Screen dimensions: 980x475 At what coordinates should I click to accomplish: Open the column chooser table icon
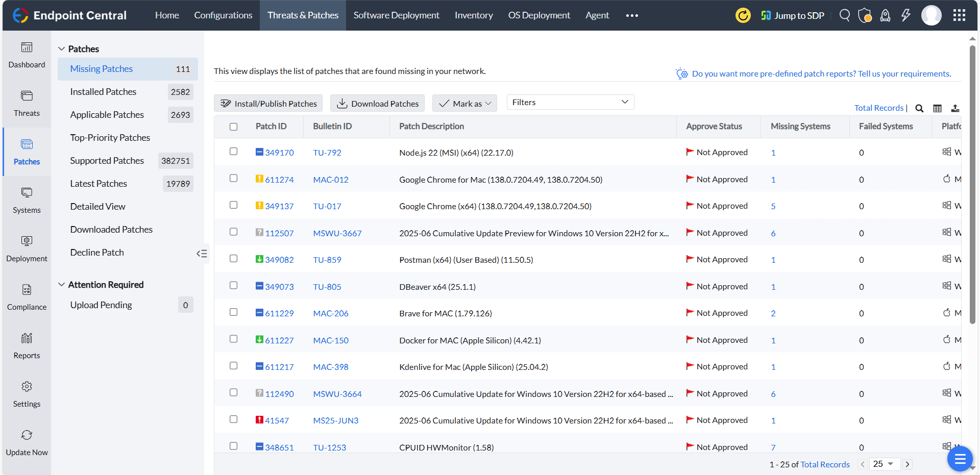click(x=937, y=108)
